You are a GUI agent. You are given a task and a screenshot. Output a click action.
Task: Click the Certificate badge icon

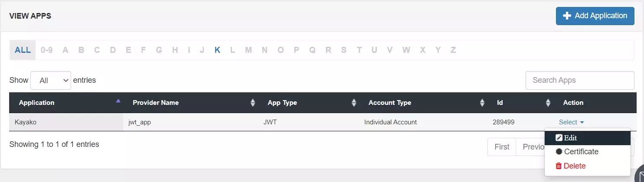(559, 152)
